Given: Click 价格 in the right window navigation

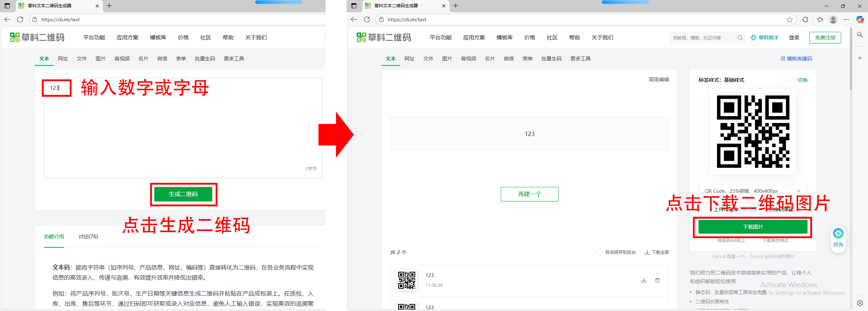Looking at the screenshot, I should pyautogui.click(x=530, y=38).
